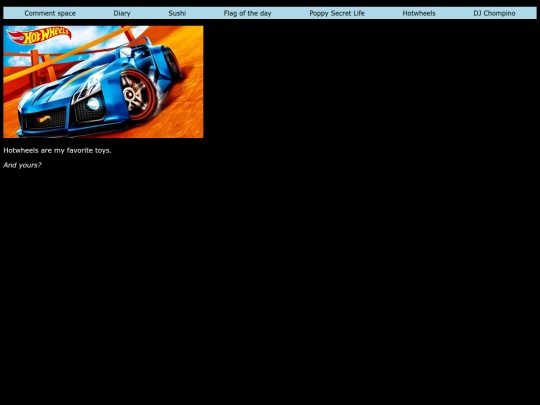The height and width of the screenshot is (405, 540).
Task: Click the text 'Hotwheels are my favorite toys.'
Action: pyautogui.click(x=57, y=150)
